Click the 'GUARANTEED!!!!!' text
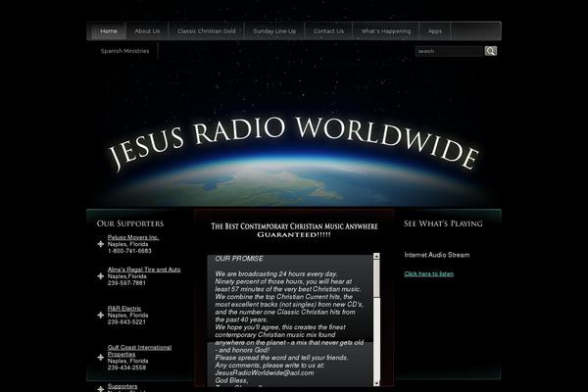The image size is (588, 392). pyautogui.click(x=294, y=235)
